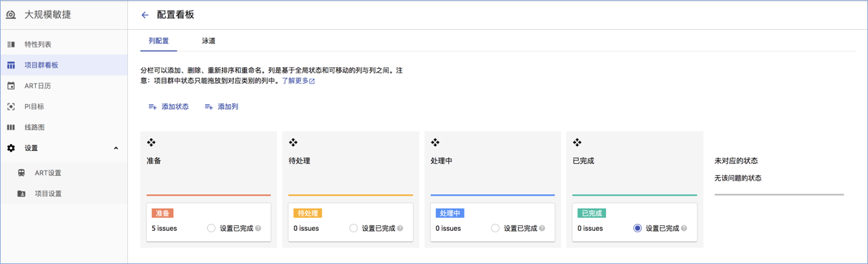Screen dimensions: 868x264
Task: Click the move handle icon on 准备 column
Action: click(x=151, y=142)
